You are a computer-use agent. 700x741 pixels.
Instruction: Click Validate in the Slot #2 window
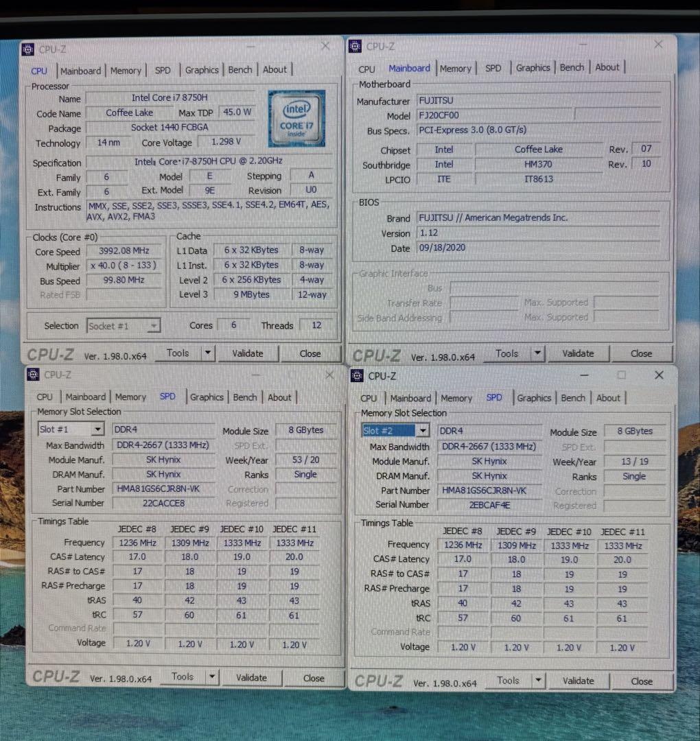pos(578,681)
